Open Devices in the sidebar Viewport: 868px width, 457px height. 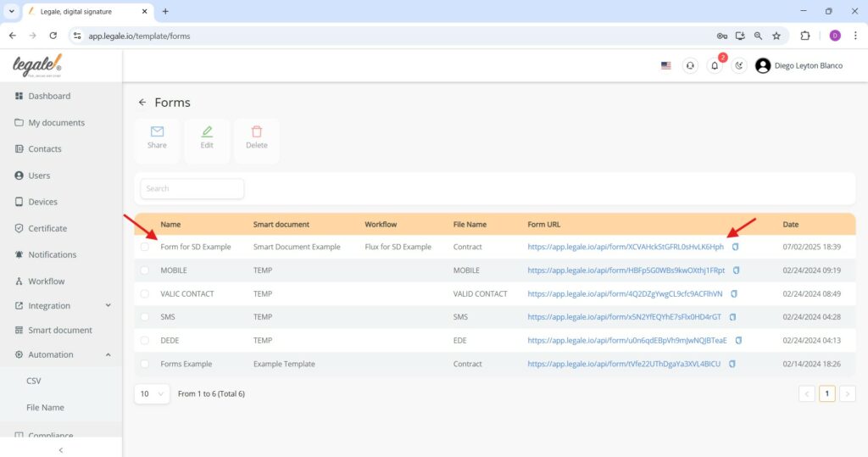[42, 202]
